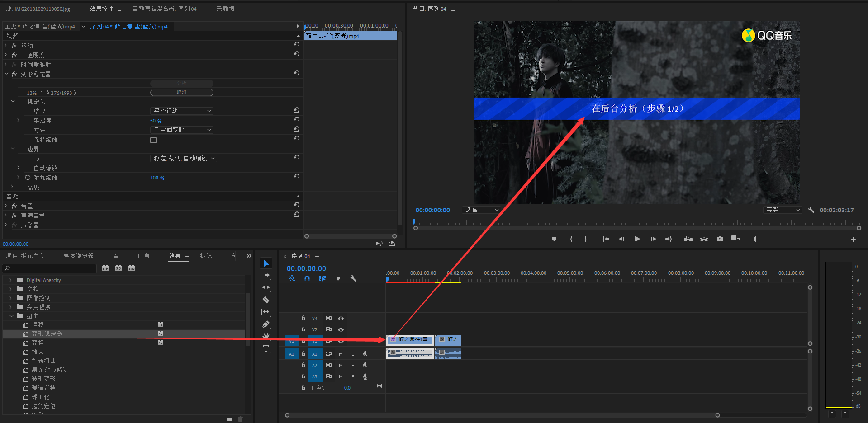Screen dimensions: 868x423
Task: Open the 完整 playback resolution dropdown
Action: click(783, 210)
